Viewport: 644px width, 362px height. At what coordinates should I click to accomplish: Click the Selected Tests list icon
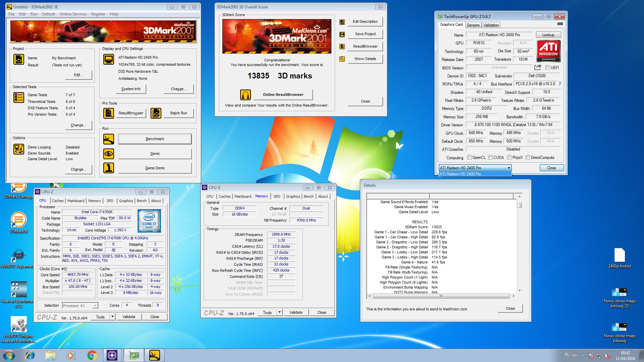(19, 98)
